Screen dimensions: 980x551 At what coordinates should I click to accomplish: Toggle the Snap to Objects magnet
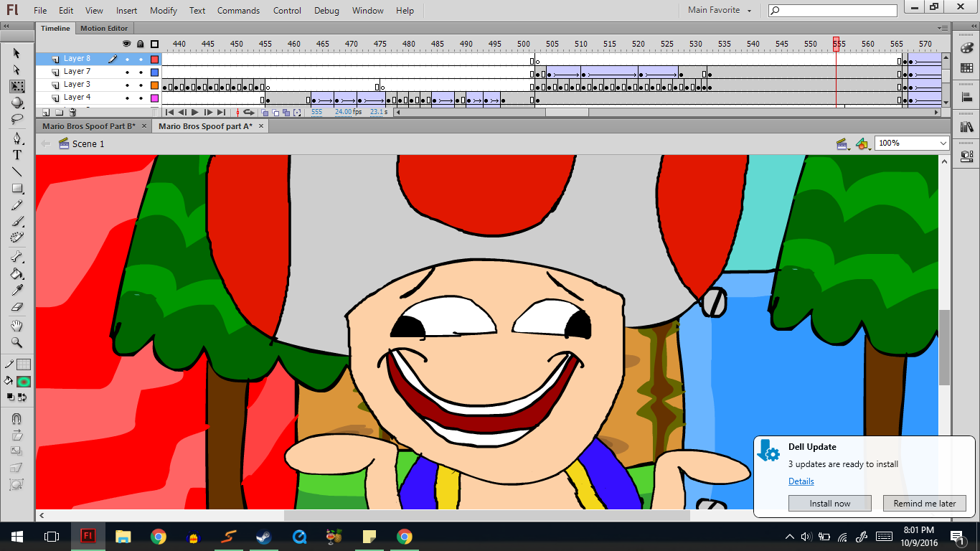click(17, 418)
